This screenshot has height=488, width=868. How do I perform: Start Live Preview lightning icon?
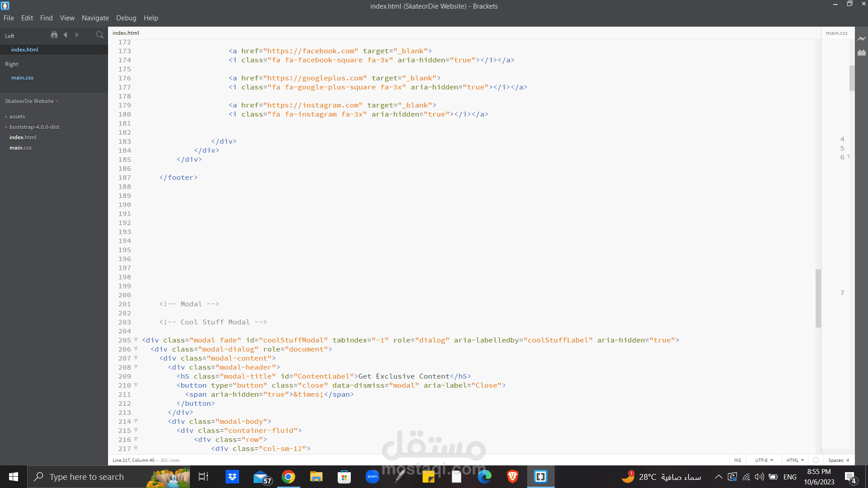click(862, 39)
